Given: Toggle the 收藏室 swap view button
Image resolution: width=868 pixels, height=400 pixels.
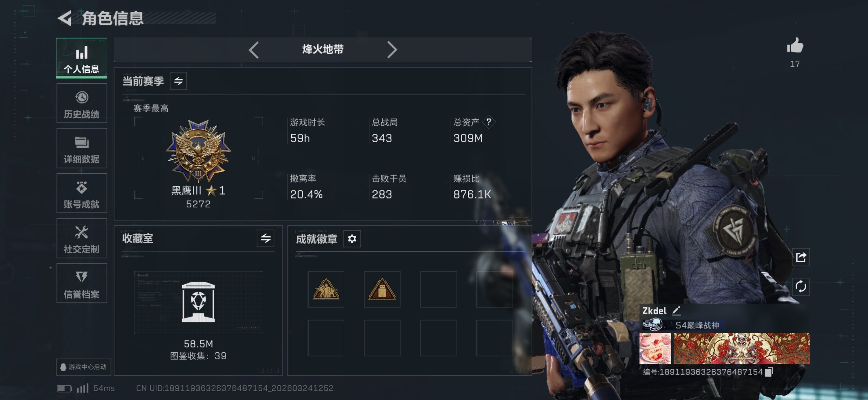Looking at the screenshot, I should point(265,238).
